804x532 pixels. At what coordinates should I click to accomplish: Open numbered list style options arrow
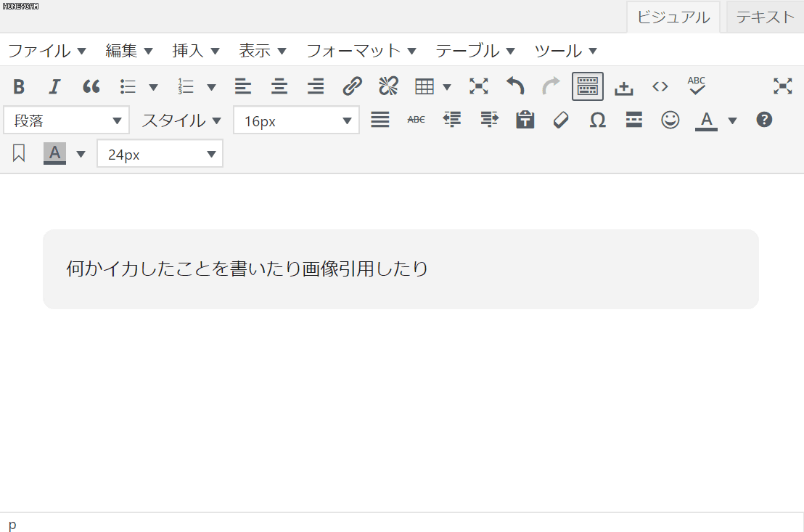tap(211, 87)
